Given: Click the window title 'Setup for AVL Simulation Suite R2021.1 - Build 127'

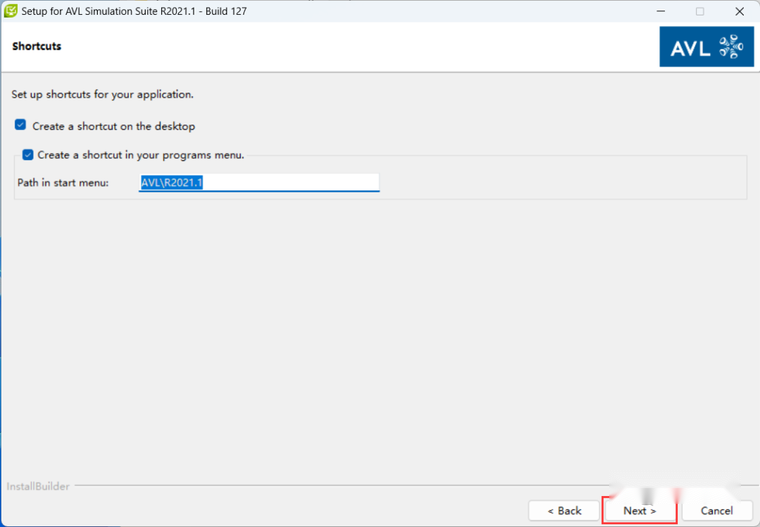Looking at the screenshot, I should [134, 11].
